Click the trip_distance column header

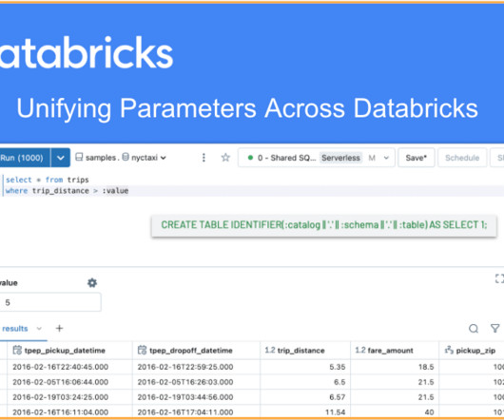pyautogui.click(x=305, y=351)
